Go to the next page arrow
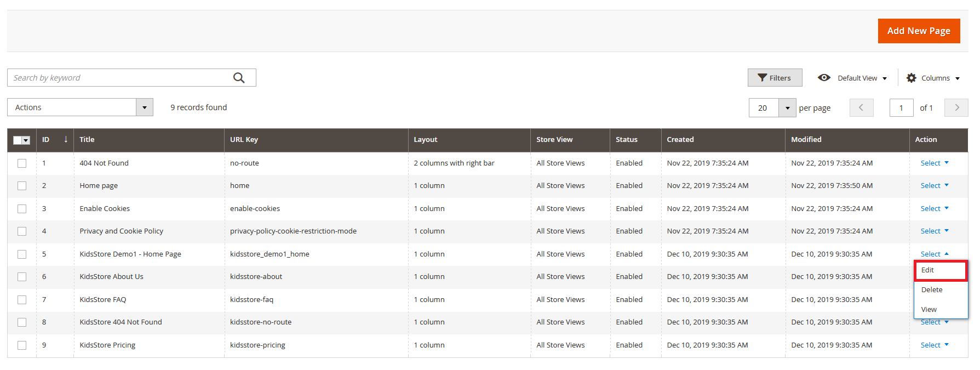Screen dimensions: 980x370 tap(956, 107)
